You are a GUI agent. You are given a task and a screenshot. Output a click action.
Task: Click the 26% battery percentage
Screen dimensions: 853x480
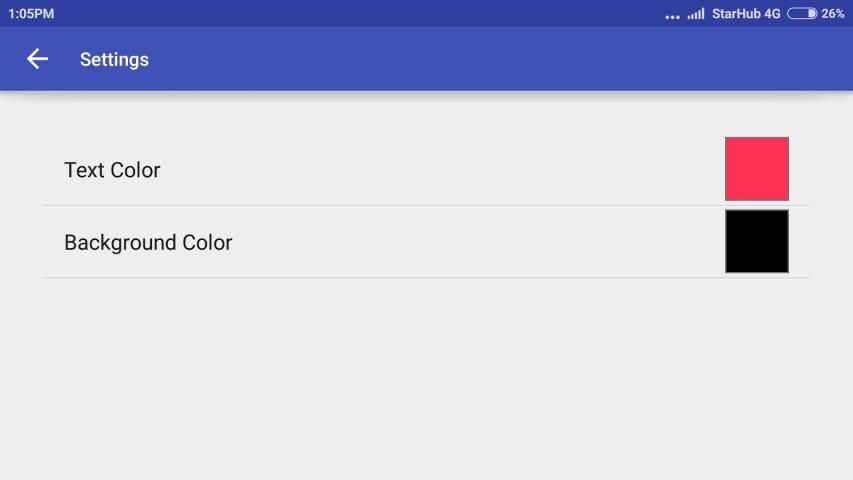click(833, 14)
